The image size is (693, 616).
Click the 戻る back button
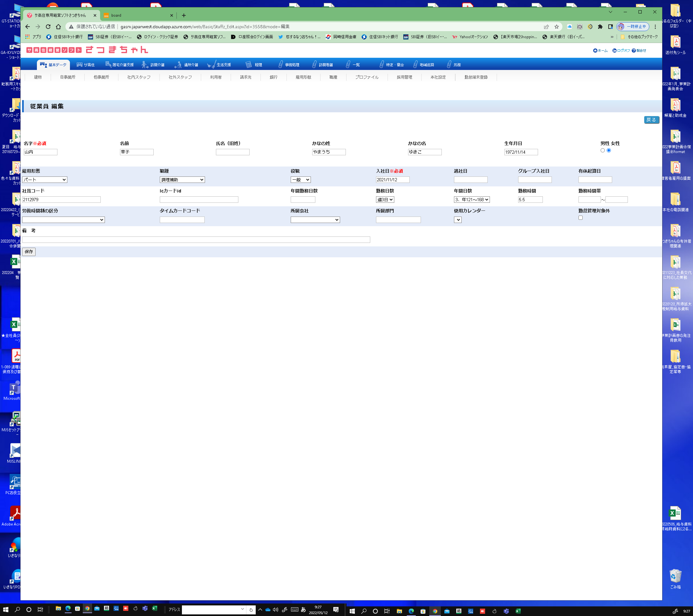(x=651, y=120)
